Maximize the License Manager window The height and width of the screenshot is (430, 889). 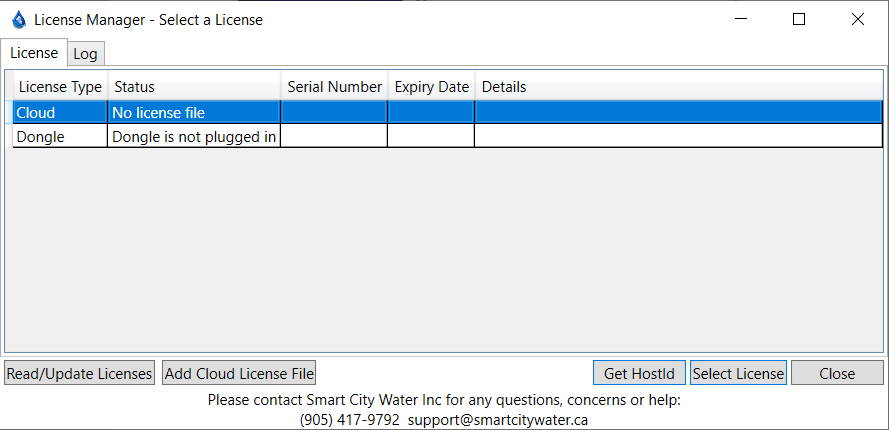pyautogui.click(x=799, y=19)
